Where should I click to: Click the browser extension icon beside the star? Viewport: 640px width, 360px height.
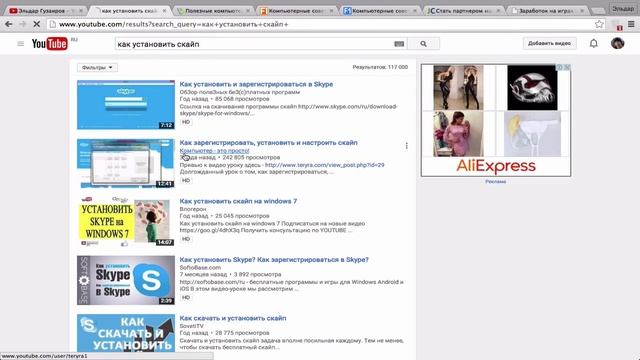pos(617,25)
